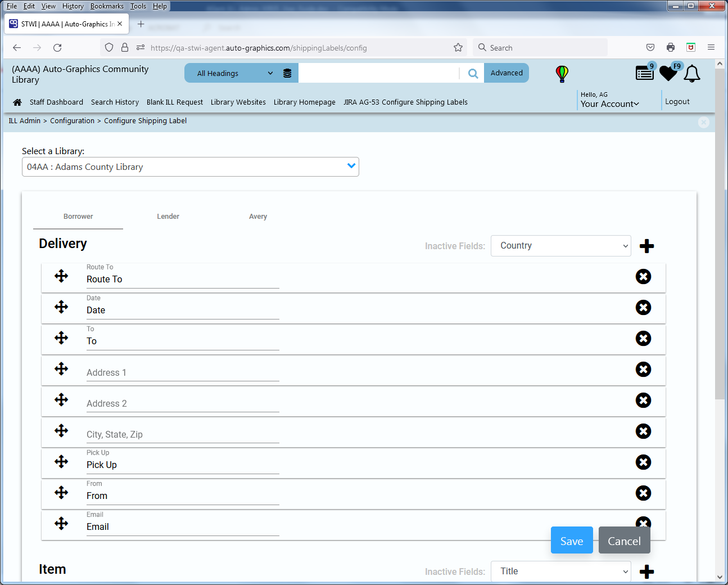Image resolution: width=728 pixels, height=585 pixels.
Task: Open a new browser tab with plus button
Action: [141, 24]
